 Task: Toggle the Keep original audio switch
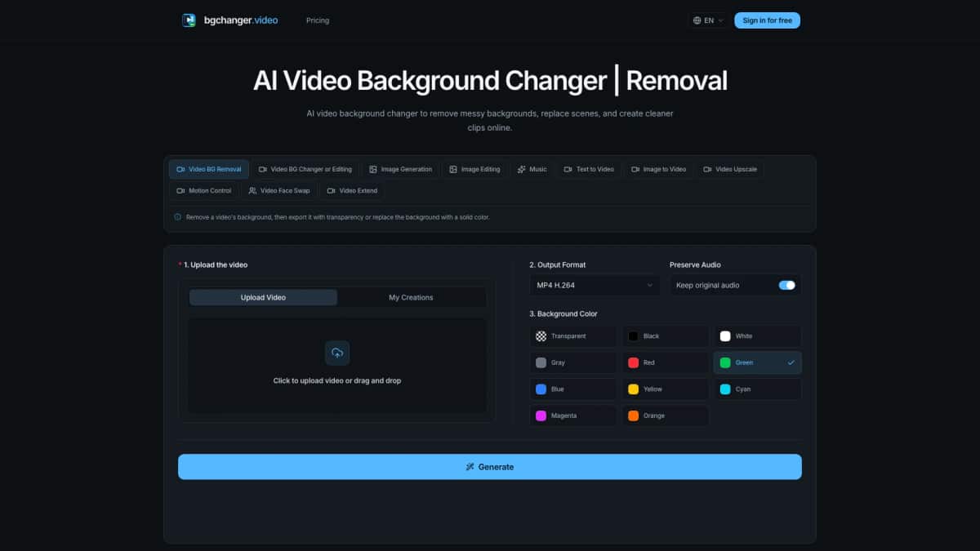pyautogui.click(x=786, y=285)
